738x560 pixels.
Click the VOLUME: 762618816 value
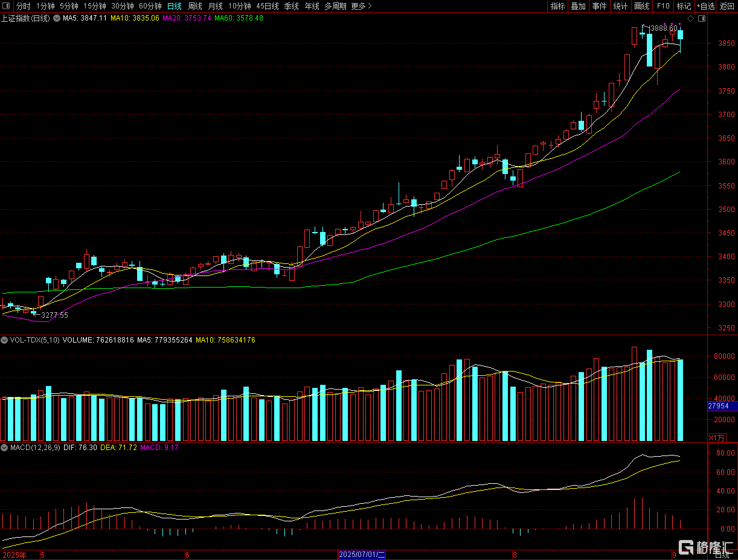[98, 340]
